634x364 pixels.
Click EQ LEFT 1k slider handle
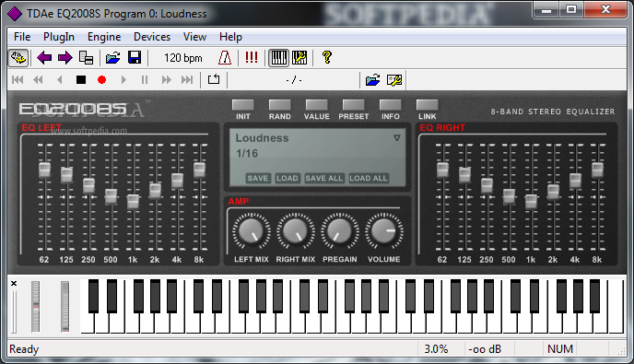(x=133, y=202)
